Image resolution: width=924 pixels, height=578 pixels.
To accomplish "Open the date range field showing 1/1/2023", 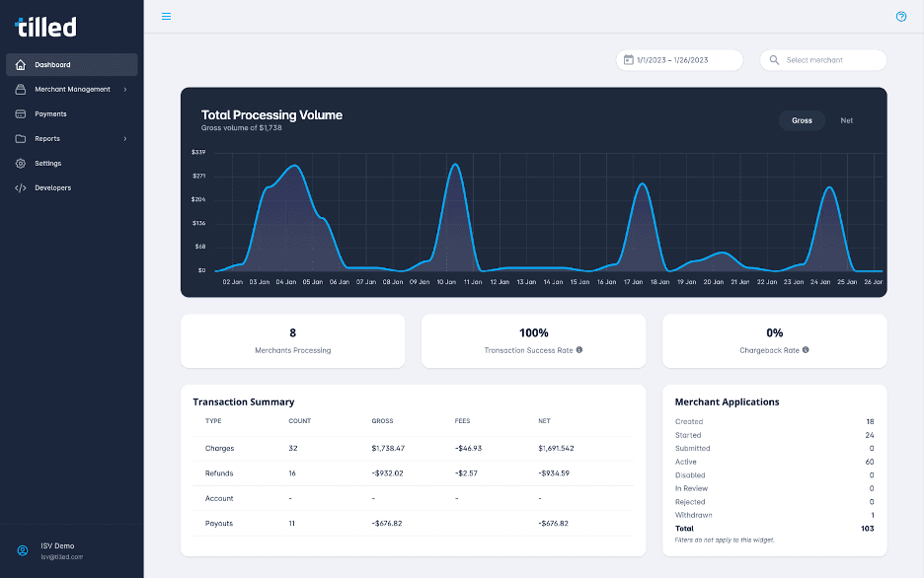I will [x=681, y=59].
